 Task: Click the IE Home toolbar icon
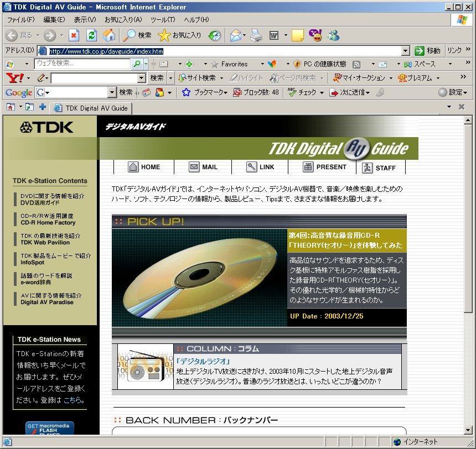click(109, 35)
